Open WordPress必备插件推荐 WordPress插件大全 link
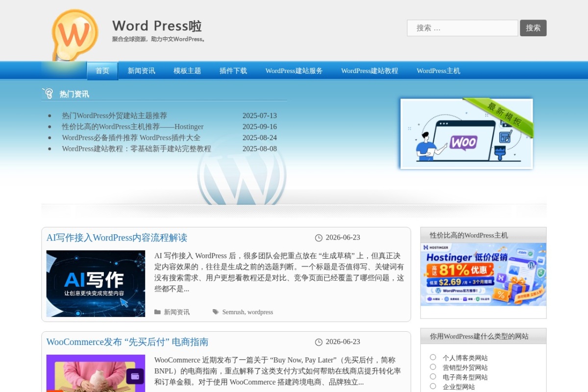The width and height of the screenshot is (588, 392). click(x=131, y=138)
